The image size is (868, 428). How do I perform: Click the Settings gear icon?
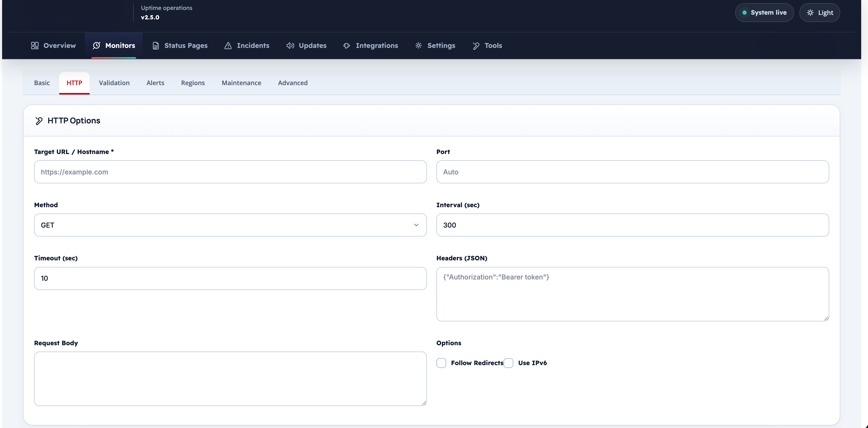coord(419,46)
